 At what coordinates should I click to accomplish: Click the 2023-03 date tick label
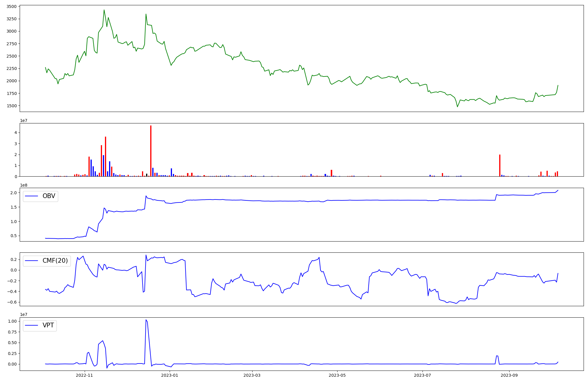point(252,375)
